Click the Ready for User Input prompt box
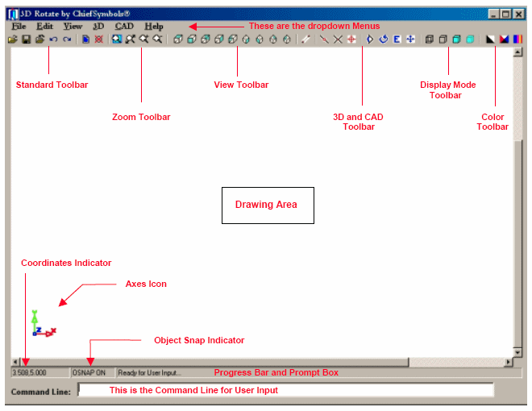532x411 pixels. pyautogui.click(x=318, y=372)
